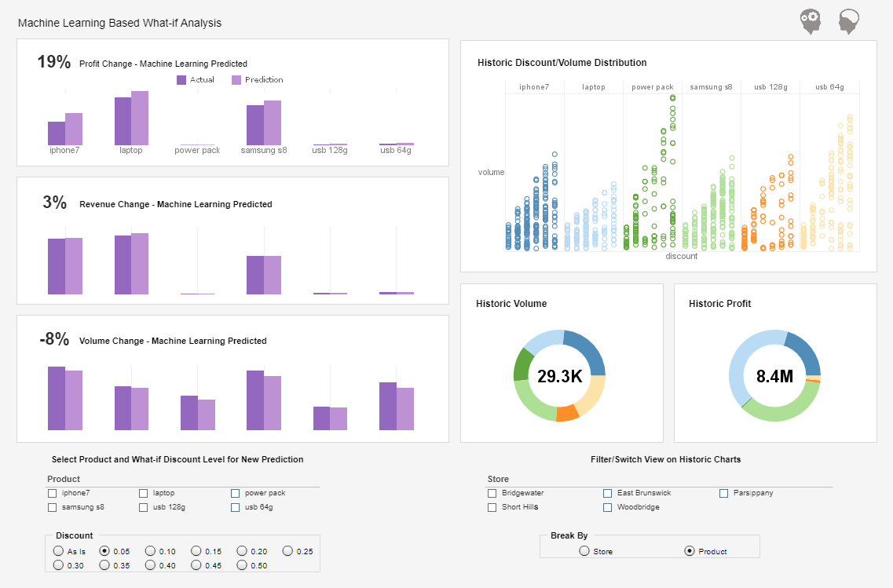Click the head-with-gears machine learning icon
This screenshot has width=893, height=588.
(x=810, y=20)
